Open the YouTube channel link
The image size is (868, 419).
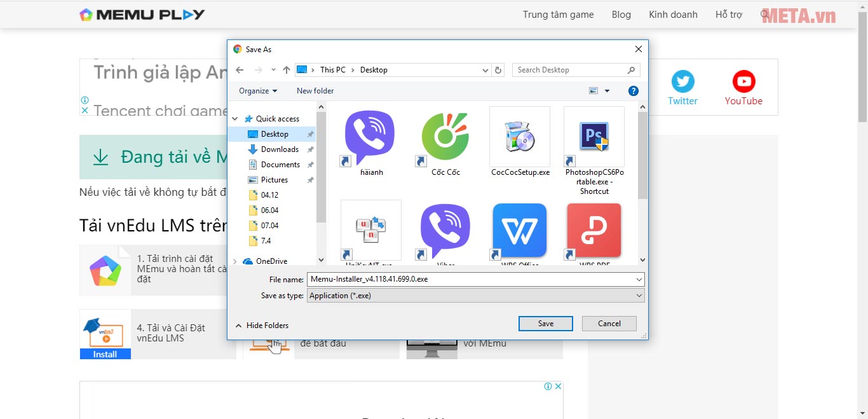[x=743, y=87]
